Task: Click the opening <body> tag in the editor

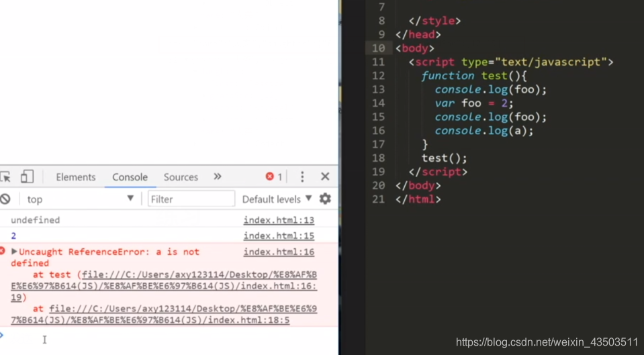Action: pyautogui.click(x=415, y=48)
